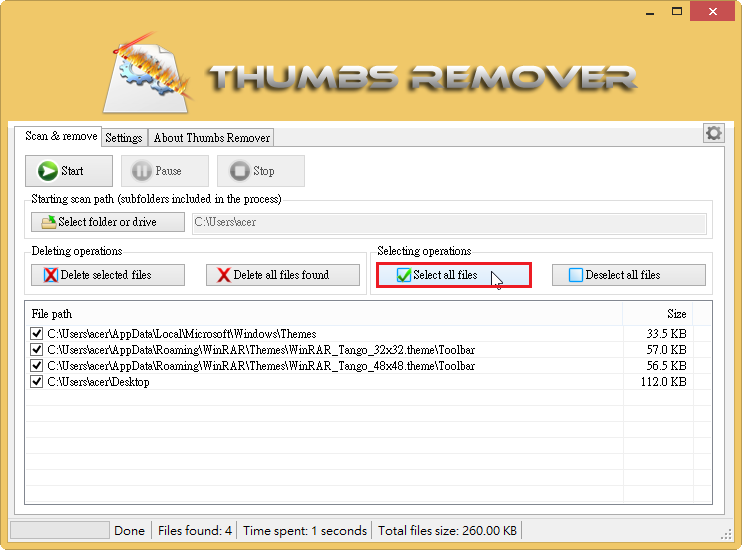Toggle checkbox for WinRAR_Tango_32x32 Toolbar path
This screenshot has width=742, height=550.
coord(37,350)
